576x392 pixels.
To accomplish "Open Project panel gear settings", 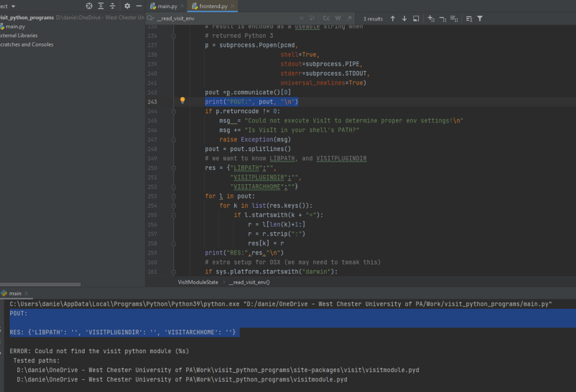I will point(127,6).
